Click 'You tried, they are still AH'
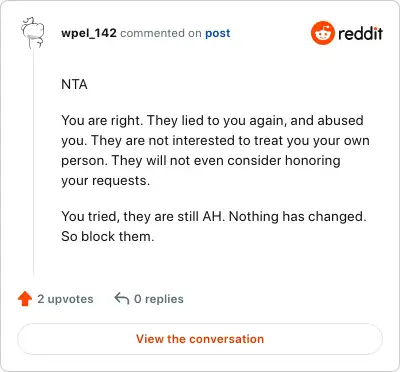 pyautogui.click(x=142, y=216)
